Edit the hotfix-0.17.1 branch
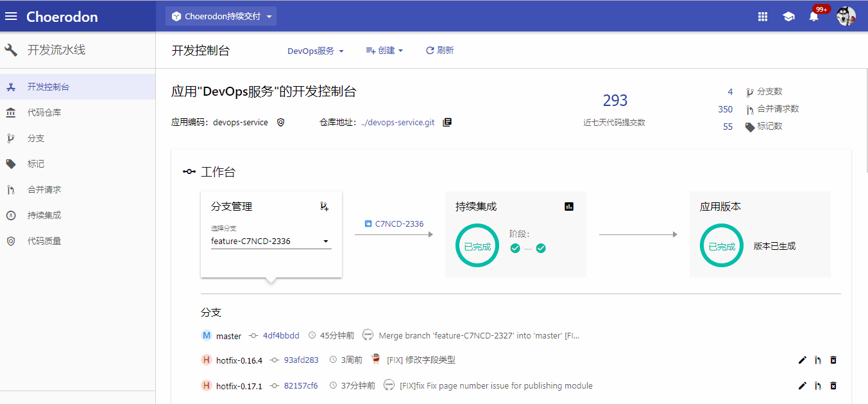This screenshot has width=868, height=404. 802,385
